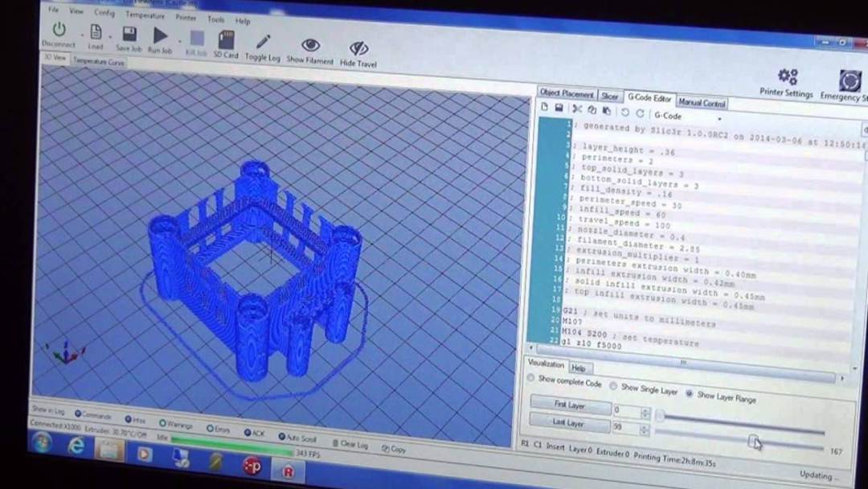Switch to Slicer tab
The image size is (868, 489).
click(x=610, y=96)
